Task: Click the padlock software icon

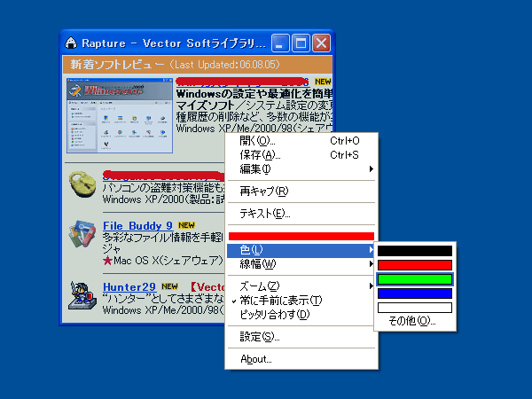Action: [82, 184]
